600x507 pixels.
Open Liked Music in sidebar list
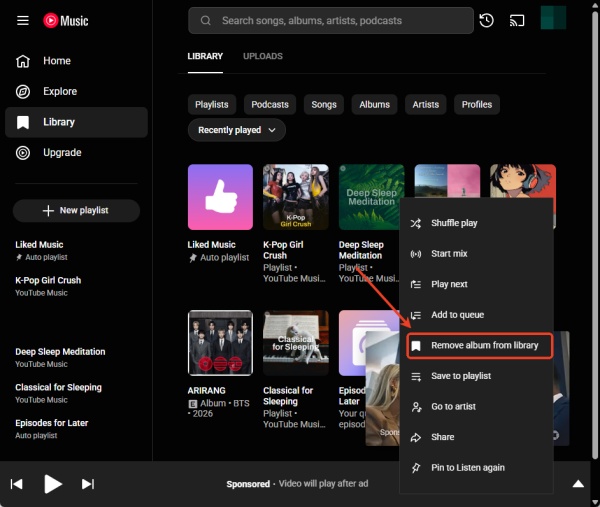[77, 251]
